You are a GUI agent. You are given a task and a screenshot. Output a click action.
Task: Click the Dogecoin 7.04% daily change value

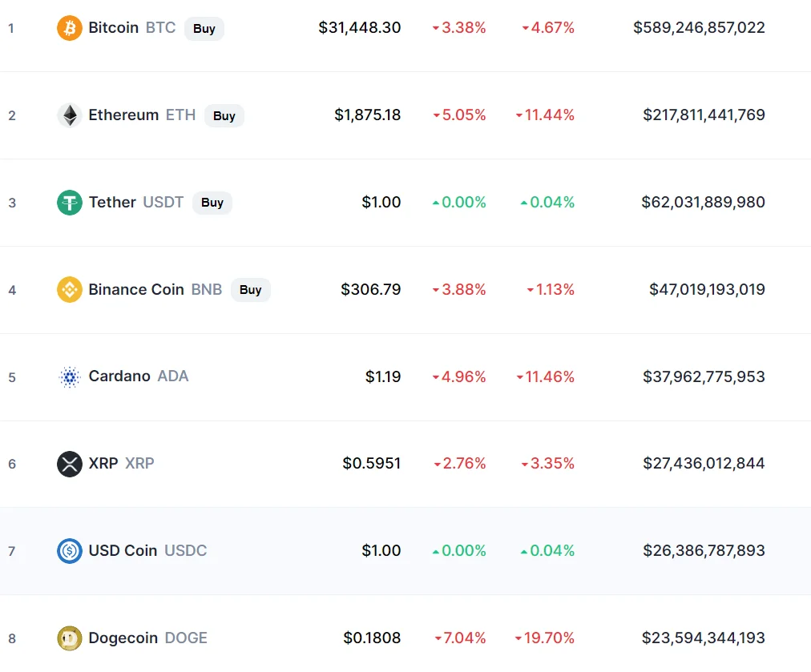[x=460, y=638]
